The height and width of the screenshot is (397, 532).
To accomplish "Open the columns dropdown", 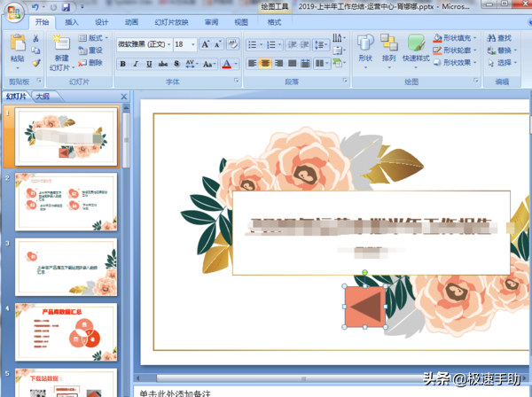I will 322,63.
